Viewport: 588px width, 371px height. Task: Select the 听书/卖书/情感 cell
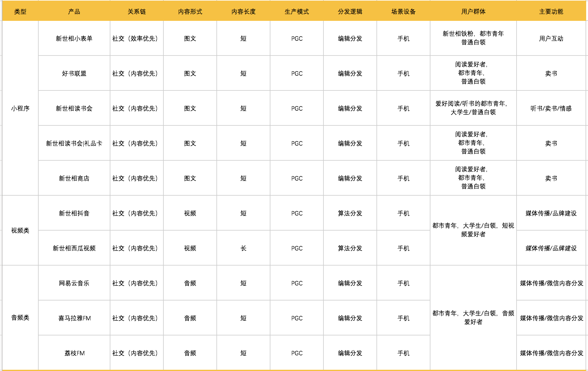click(x=551, y=109)
